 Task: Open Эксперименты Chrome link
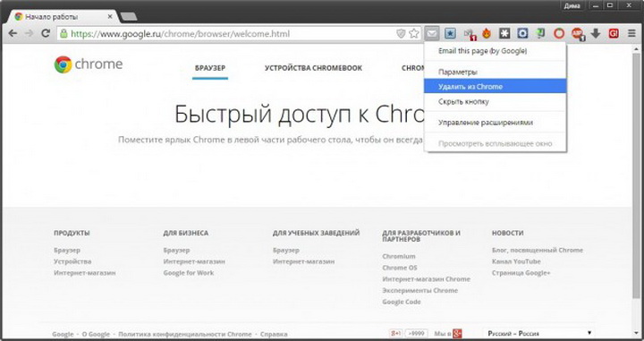(x=420, y=291)
